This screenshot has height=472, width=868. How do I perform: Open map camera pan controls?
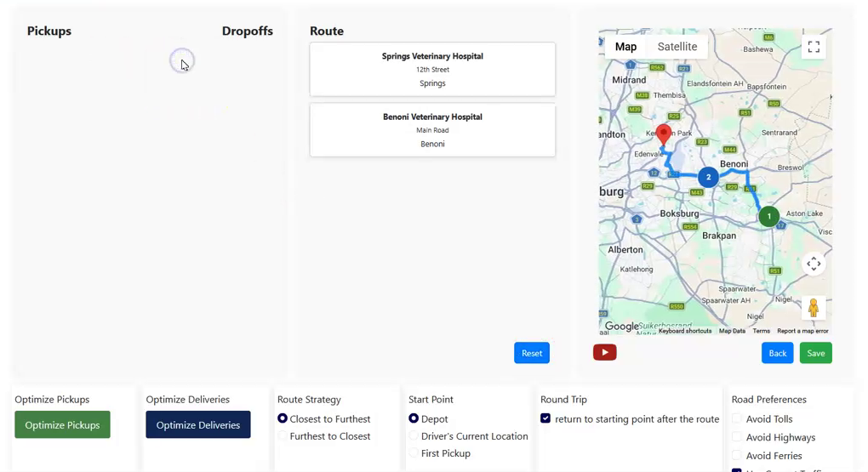click(814, 264)
